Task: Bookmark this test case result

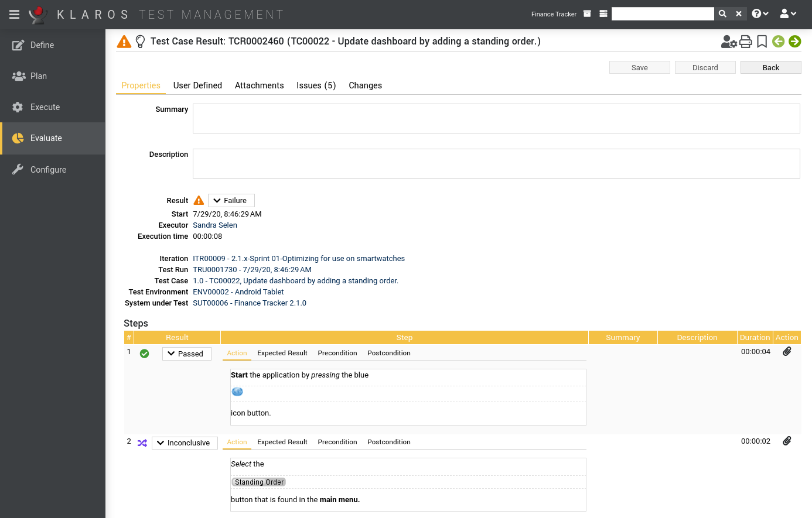Action: 761,42
